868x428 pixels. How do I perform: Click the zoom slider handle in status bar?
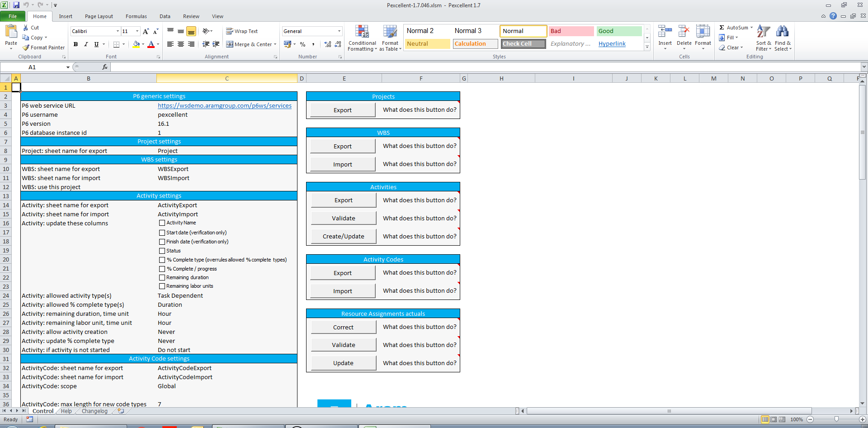coord(836,419)
